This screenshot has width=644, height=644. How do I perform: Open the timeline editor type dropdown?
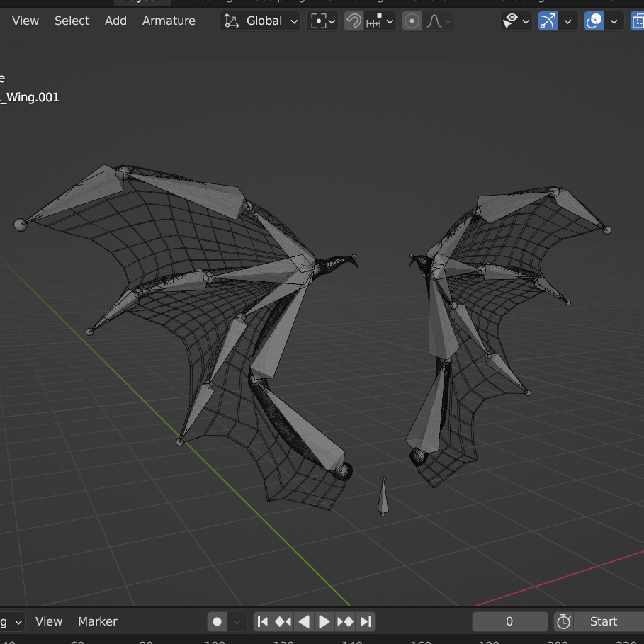[x=11, y=622]
